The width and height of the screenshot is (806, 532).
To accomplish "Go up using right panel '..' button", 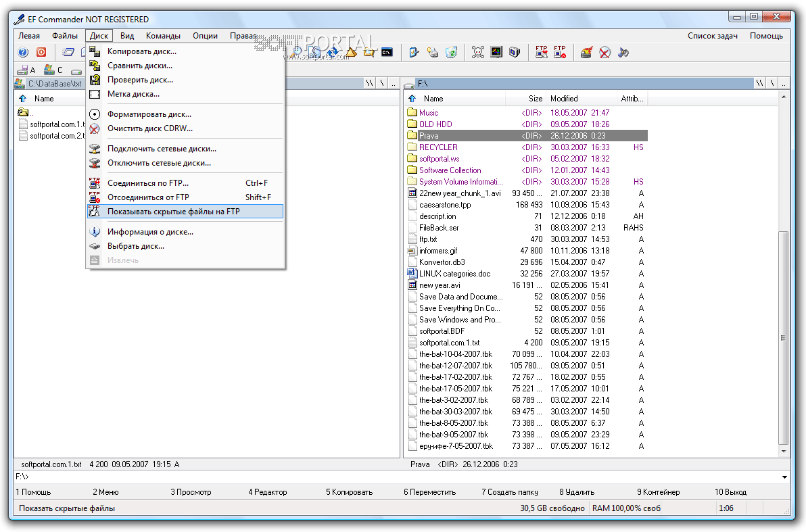I will (784, 83).
